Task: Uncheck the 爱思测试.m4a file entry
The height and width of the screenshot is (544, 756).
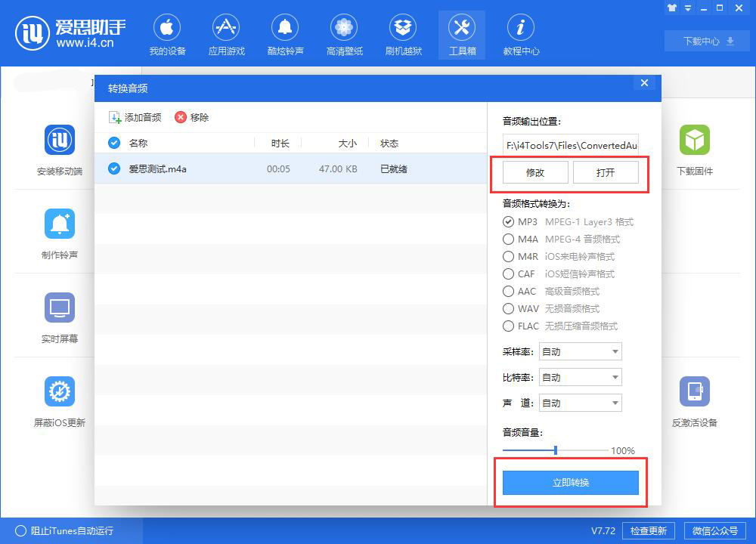Action: [x=112, y=168]
